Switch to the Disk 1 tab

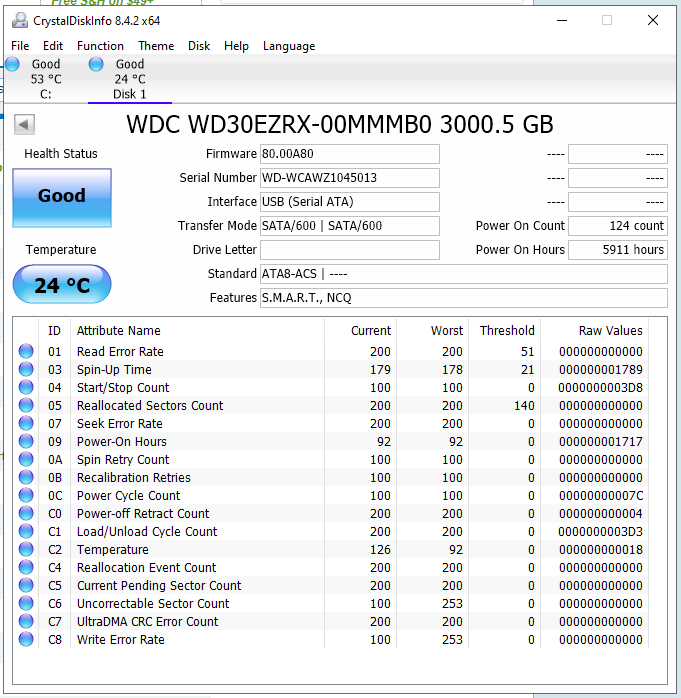129,79
